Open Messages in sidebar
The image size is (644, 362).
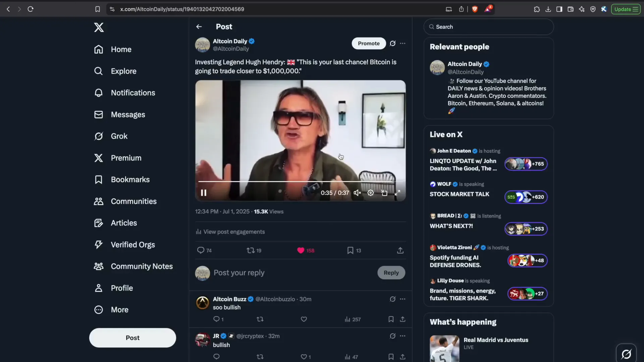coord(119,115)
